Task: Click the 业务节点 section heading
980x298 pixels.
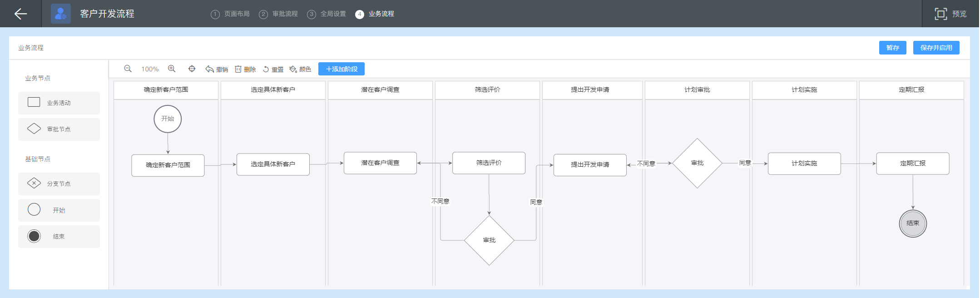Action: click(38, 78)
